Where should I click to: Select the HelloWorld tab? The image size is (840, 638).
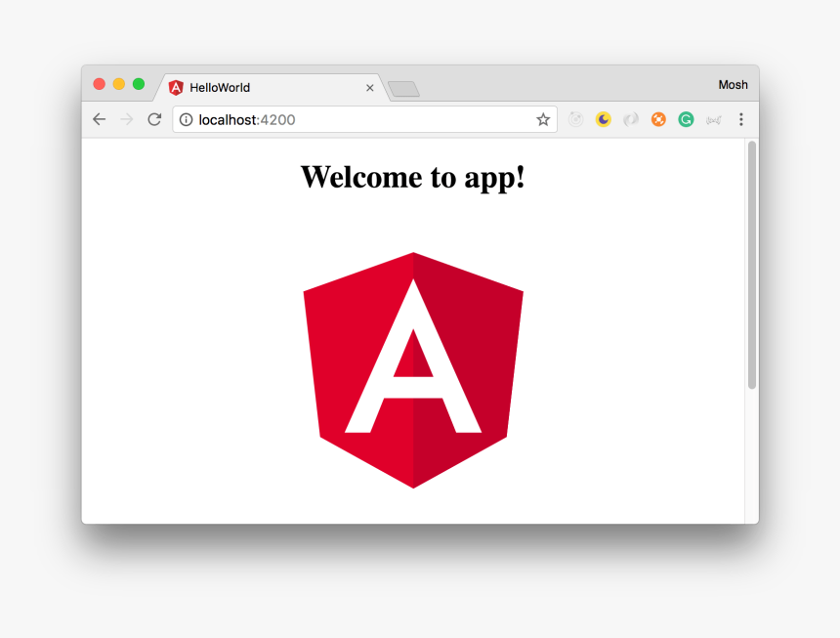point(272,87)
